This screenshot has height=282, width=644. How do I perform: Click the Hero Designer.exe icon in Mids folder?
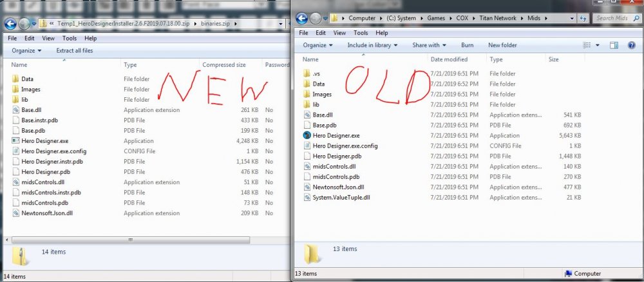[x=307, y=136]
